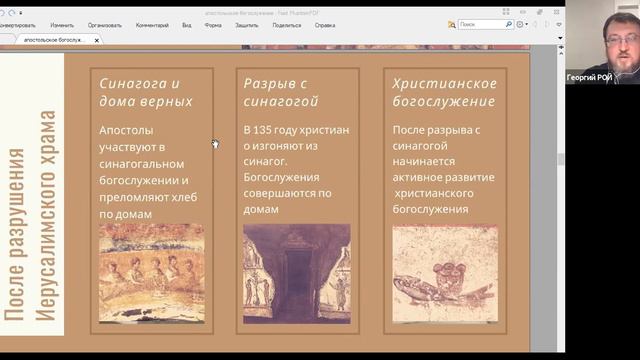Click the paragraph starting 'После разрыва с'

pos(444,169)
